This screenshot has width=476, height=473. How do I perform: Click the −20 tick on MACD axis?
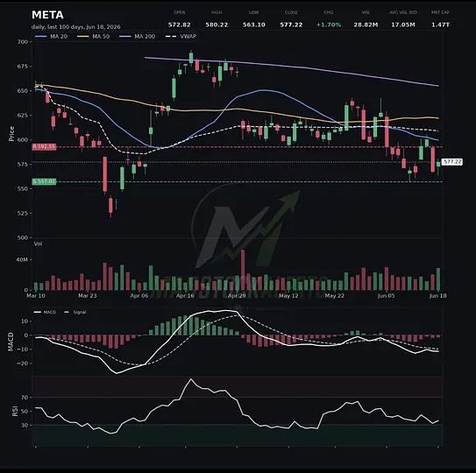tap(23, 364)
